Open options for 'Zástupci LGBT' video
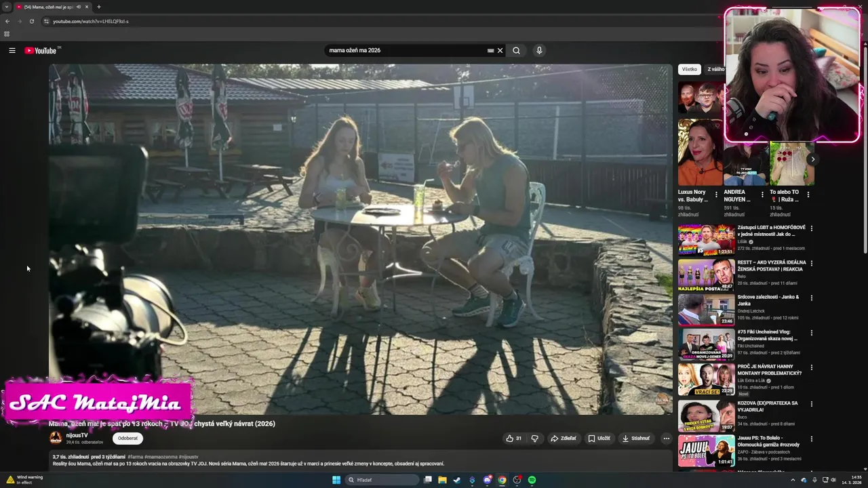Image resolution: width=868 pixels, height=488 pixels. pyautogui.click(x=812, y=228)
